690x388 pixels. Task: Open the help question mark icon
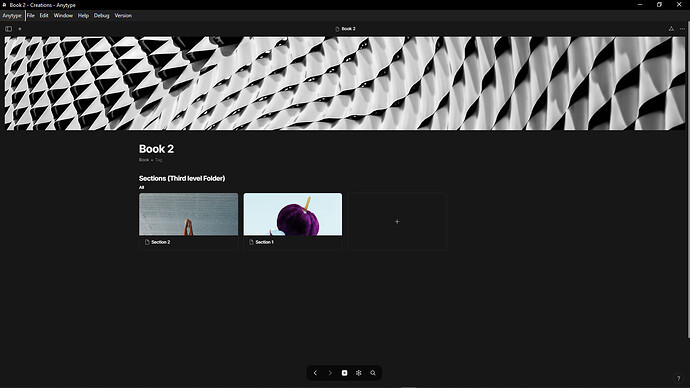click(678, 378)
